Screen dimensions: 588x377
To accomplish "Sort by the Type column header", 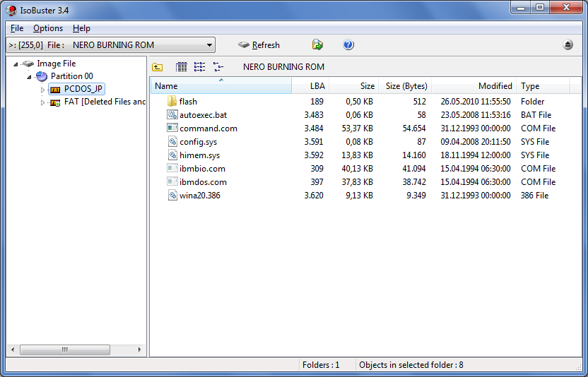I will click(x=543, y=86).
